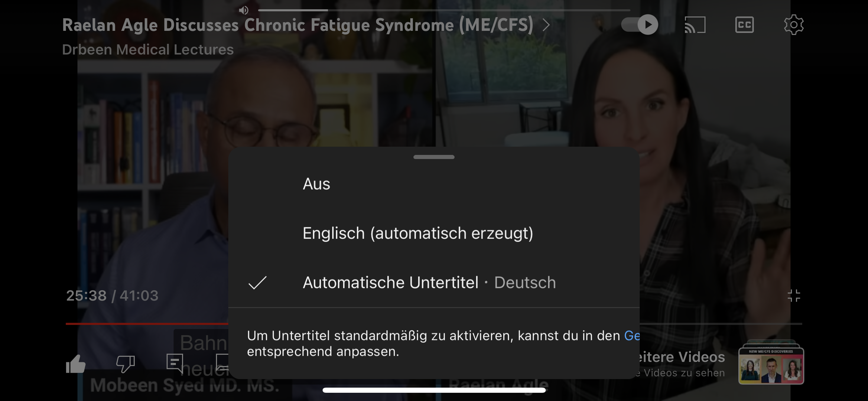Click the volume speaker icon
This screenshot has width=868, height=401.
click(244, 10)
